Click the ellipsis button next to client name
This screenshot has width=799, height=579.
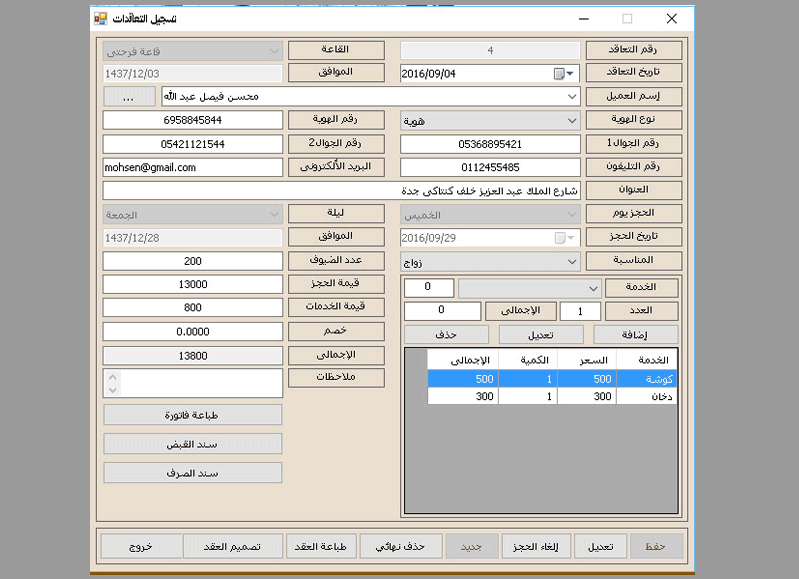(x=129, y=96)
